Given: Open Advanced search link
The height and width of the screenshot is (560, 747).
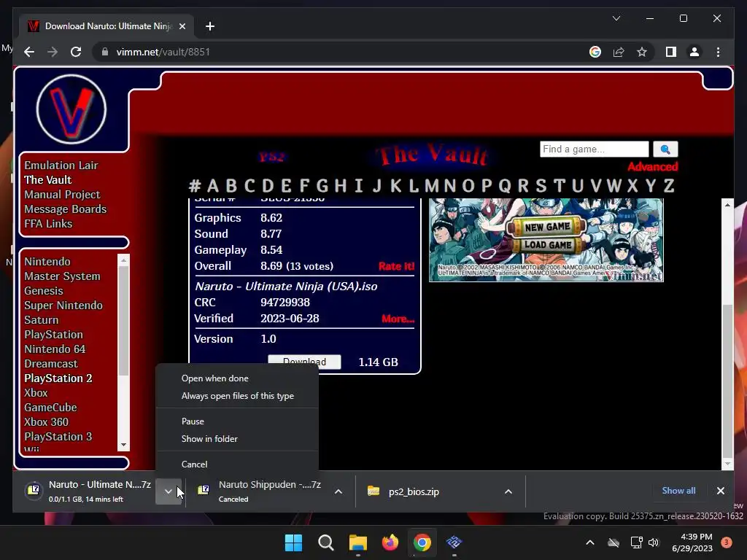Looking at the screenshot, I should [652, 167].
